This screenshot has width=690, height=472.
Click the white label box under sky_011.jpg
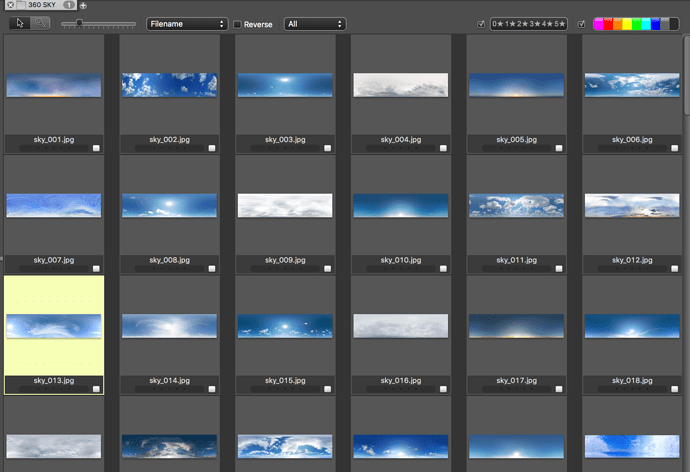point(559,269)
